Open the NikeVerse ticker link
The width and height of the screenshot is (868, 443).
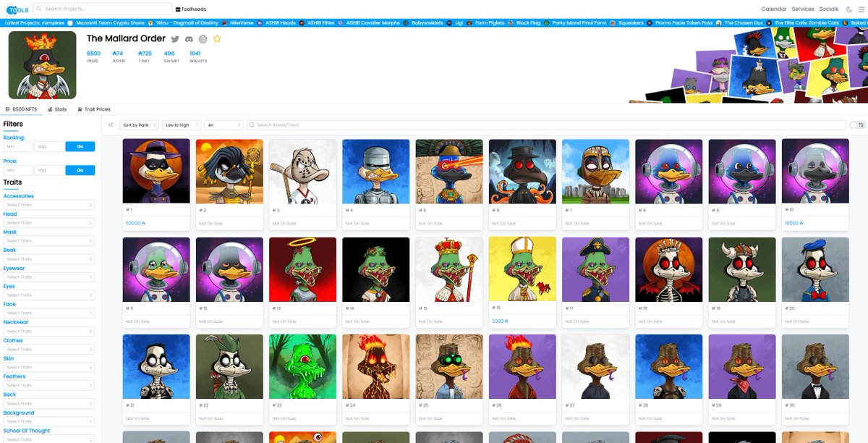(242, 23)
